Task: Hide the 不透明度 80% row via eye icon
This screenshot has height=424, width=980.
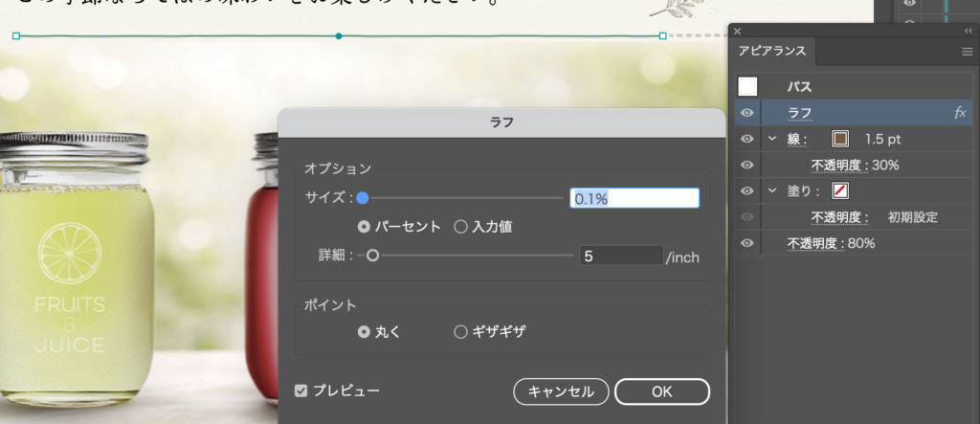Action: (x=747, y=243)
